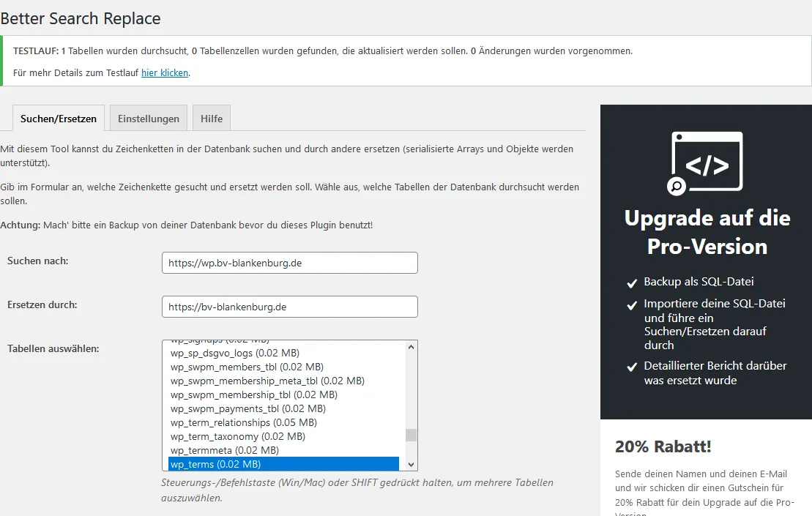Select table wp_termmeta (0.02 MB)
812x516 pixels.
(x=284, y=451)
